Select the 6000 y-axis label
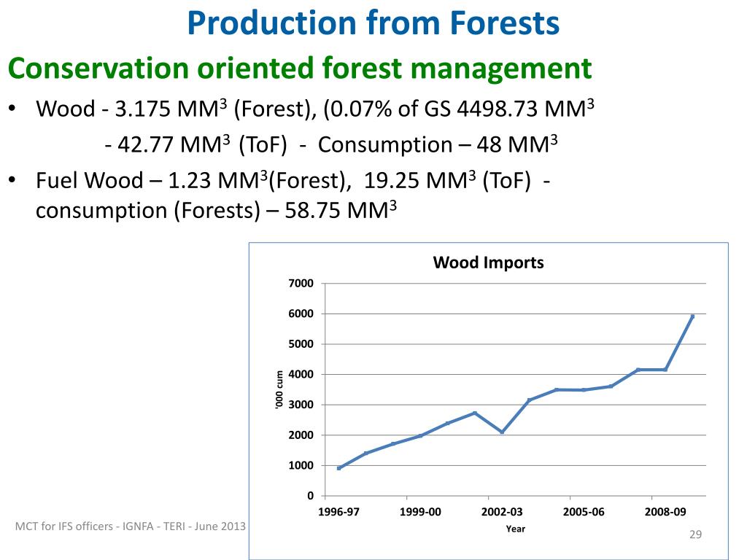Screen dimensions: 747x560 pos(301,314)
